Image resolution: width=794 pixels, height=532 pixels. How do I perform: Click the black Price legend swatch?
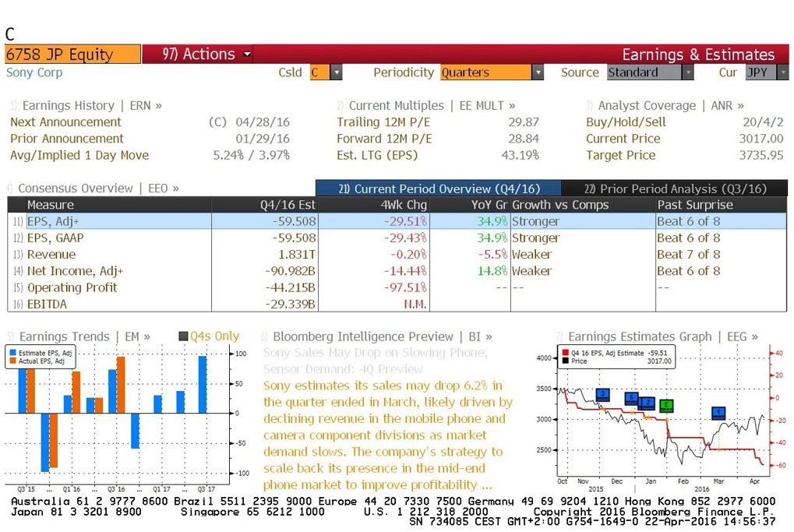pyautogui.click(x=565, y=361)
